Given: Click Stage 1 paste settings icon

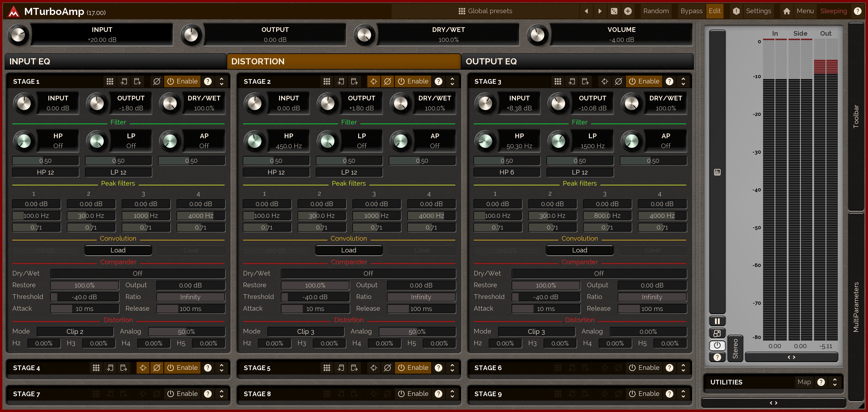Looking at the screenshot, I should [137, 81].
